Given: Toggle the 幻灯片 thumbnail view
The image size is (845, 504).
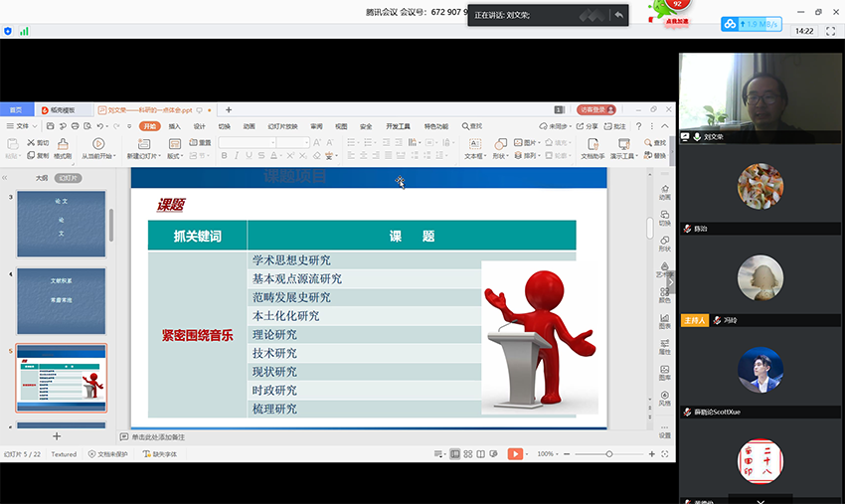Looking at the screenshot, I should (x=68, y=178).
